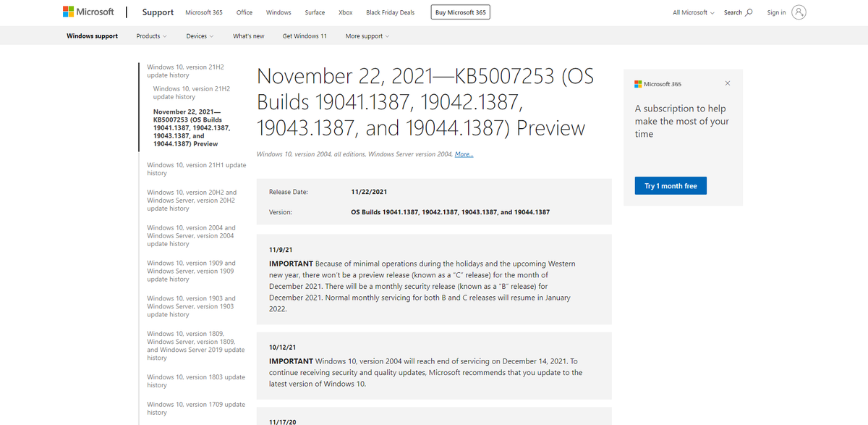868x425 pixels.
Task: Click Try 1 month free button
Action: [x=671, y=186]
